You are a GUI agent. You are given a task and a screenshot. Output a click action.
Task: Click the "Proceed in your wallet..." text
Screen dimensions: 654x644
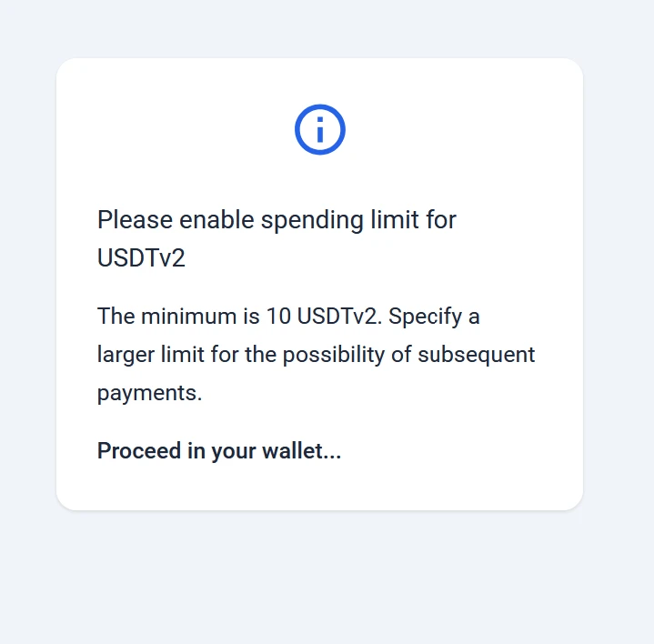(x=219, y=451)
